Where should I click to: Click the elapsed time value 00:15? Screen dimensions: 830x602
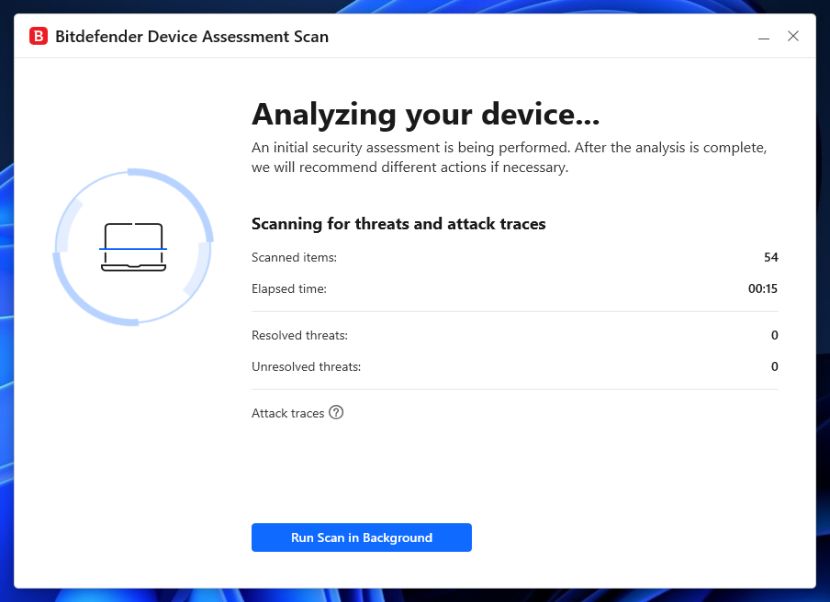[x=763, y=289]
